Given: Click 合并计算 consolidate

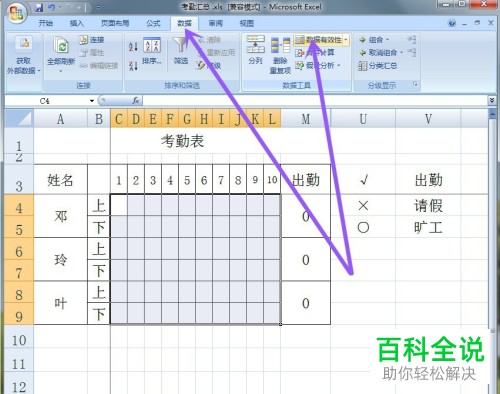Looking at the screenshot, I should tap(315, 52).
